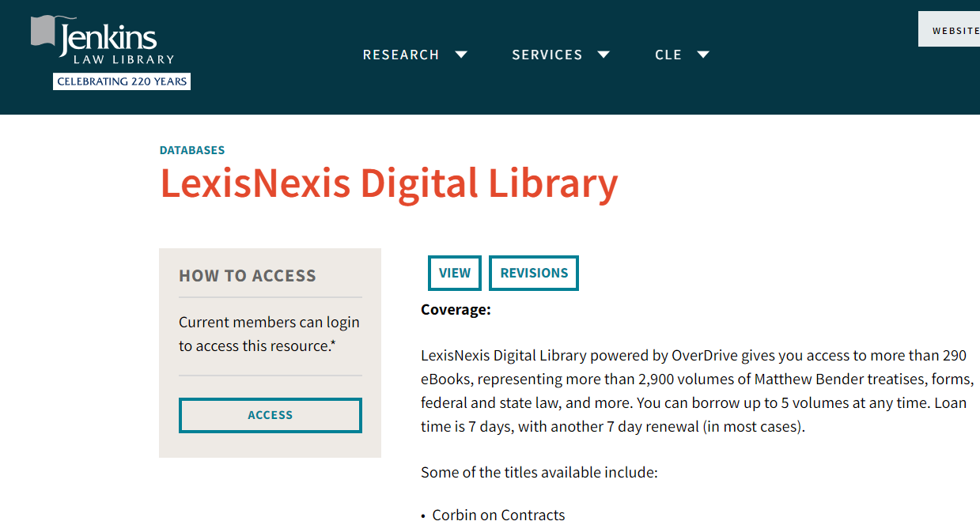This screenshot has height=521, width=980.
Task: Open the CLE navigation item
Action: [x=668, y=55]
